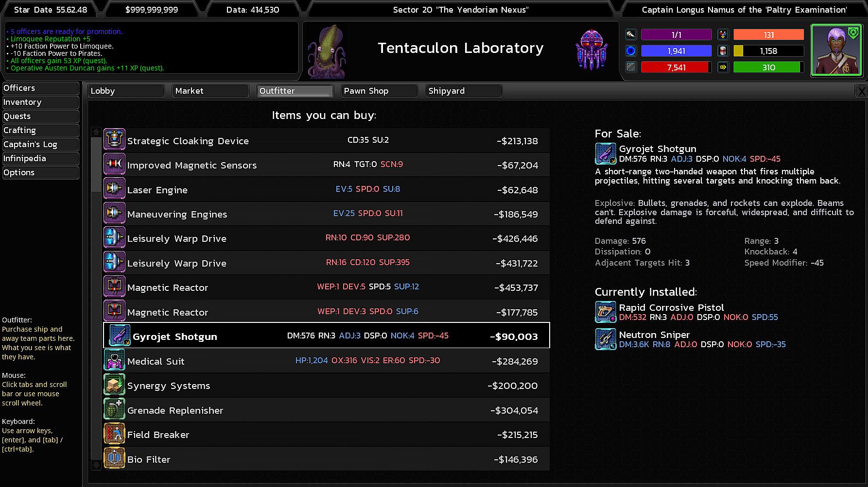Click the item list scroll down arrow
Image resolution: width=868 pixels, height=487 pixels.
coord(96,465)
